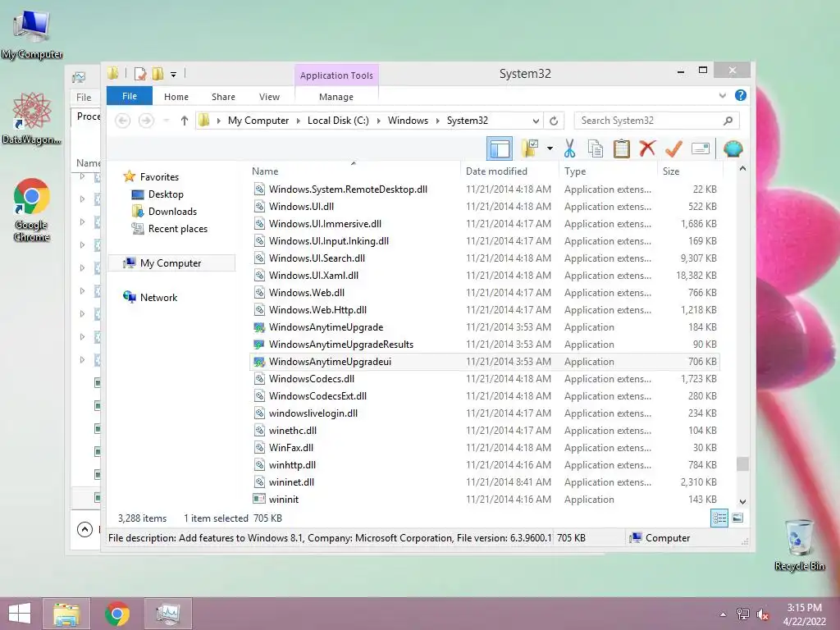
Task: Click the muted volume tray icon
Action: point(763,614)
